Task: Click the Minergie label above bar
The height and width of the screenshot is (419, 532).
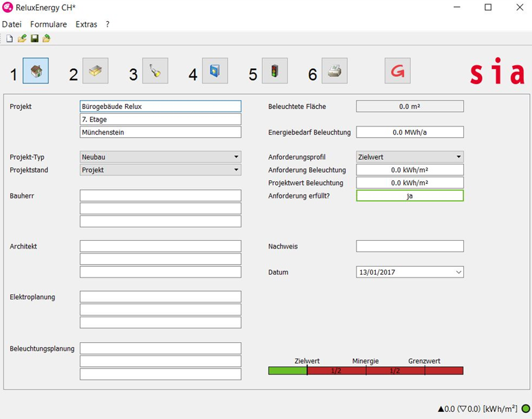Action: 366,361
